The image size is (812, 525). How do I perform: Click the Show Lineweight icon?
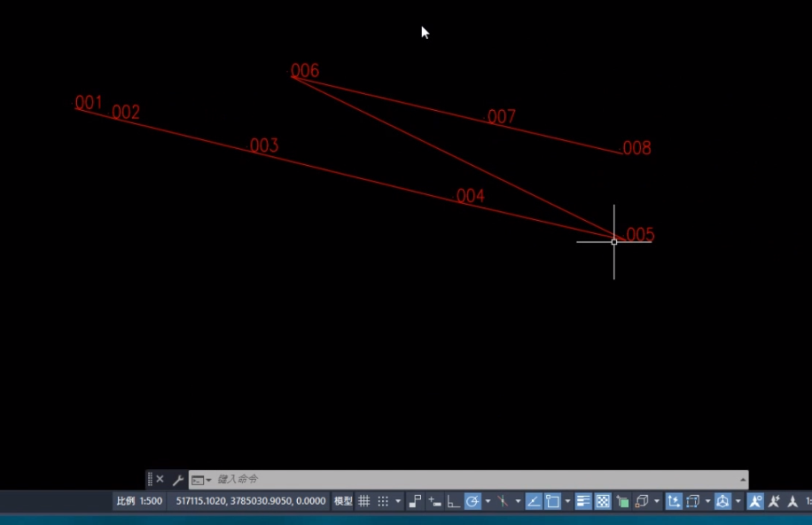[583, 501]
